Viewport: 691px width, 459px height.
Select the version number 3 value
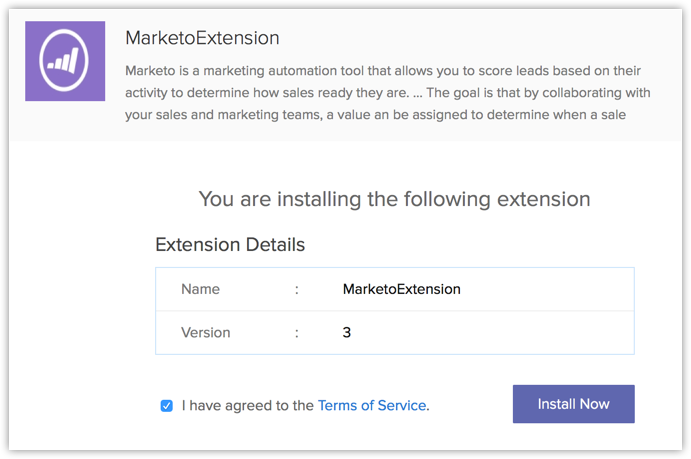(x=347, y=332)
